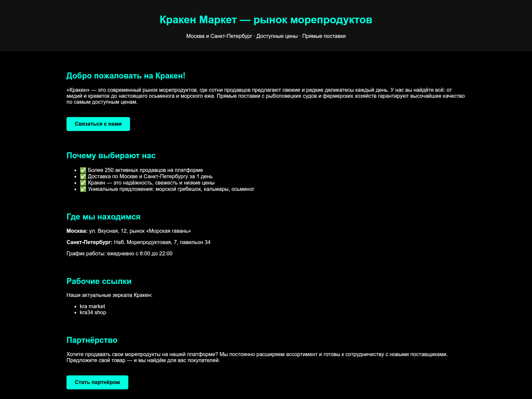
Task: Click the Moscow address "ул. Вкусная, 12"
Action: tap(108, 231)
